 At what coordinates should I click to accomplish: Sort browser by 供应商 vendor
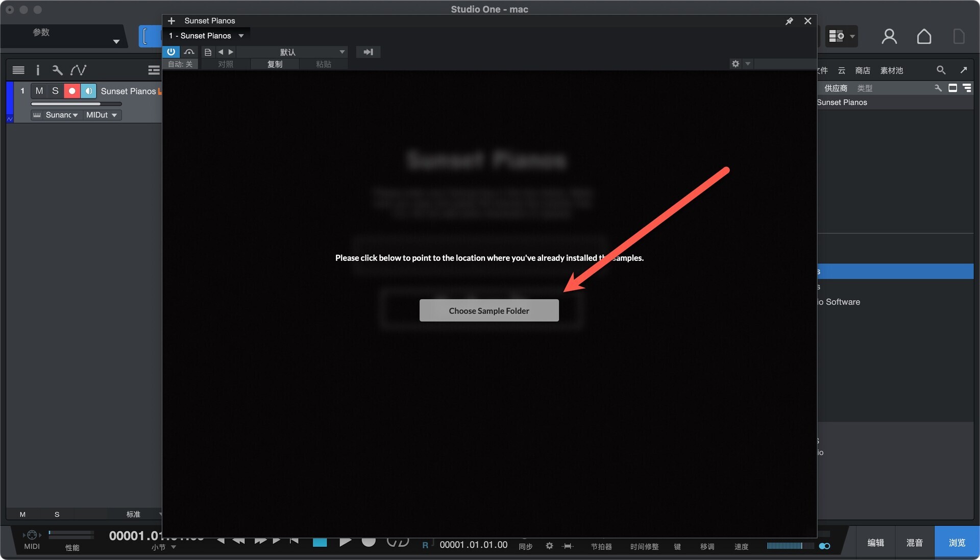[x=836, y=88]
